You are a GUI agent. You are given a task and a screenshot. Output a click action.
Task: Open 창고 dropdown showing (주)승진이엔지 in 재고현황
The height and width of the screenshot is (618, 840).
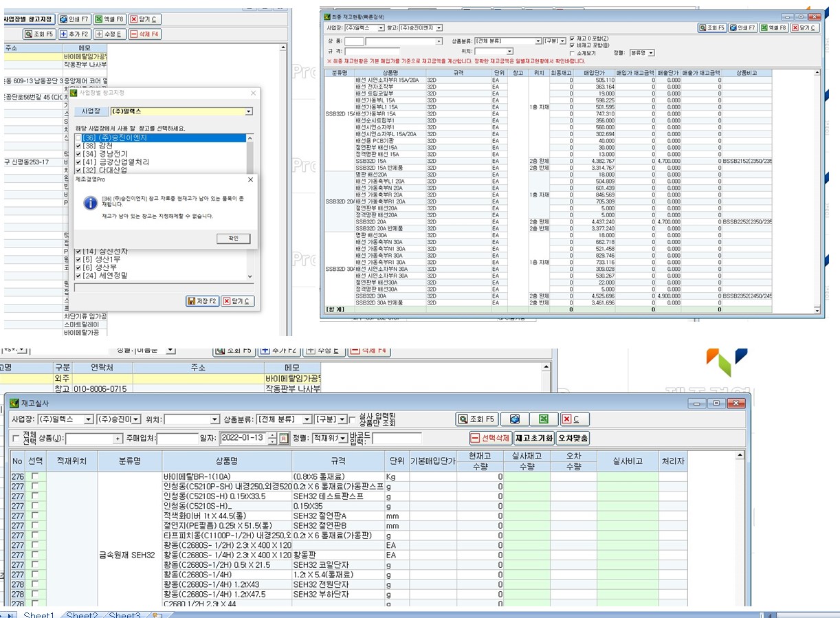439,28
